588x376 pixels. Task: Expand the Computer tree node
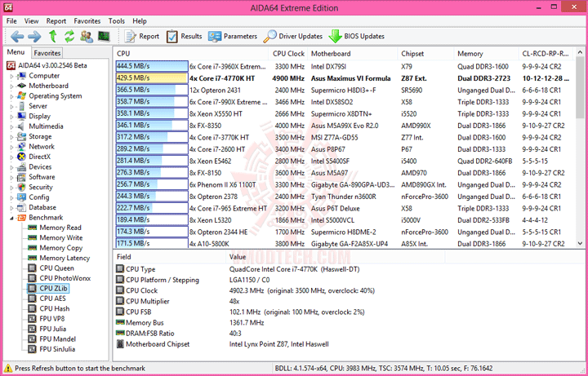[x=11, y=76]
